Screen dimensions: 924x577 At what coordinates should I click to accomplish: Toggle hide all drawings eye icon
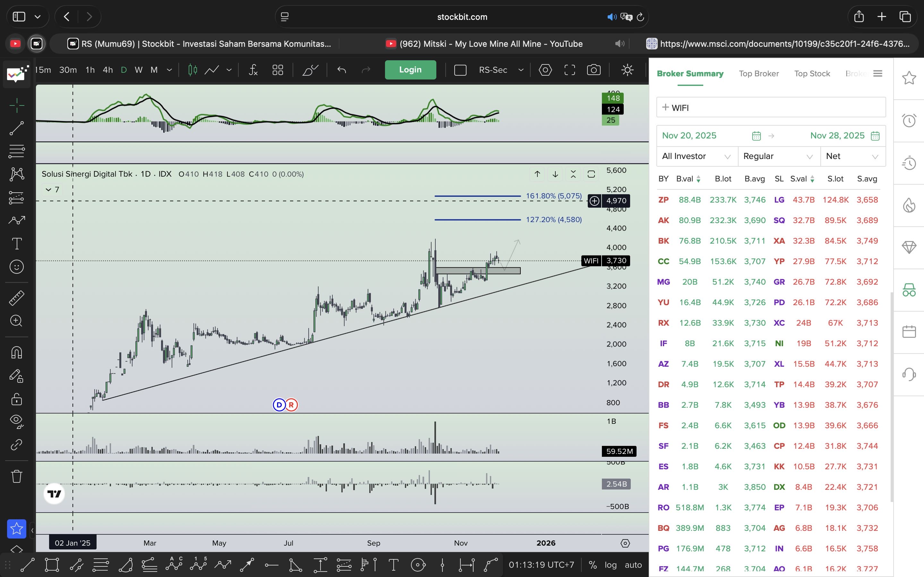pyautogui.click(x=16, y=421)
